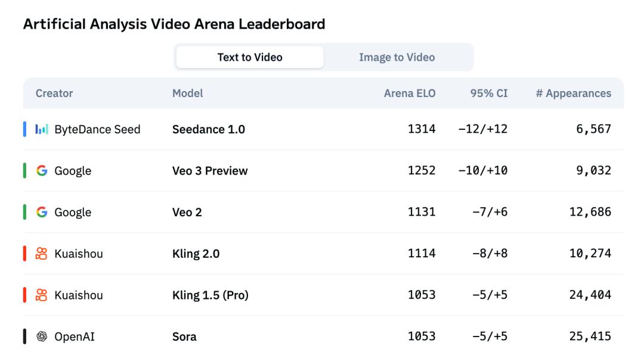Viewport: 644px width, 352px height.
Task: Click the Kuaishou logo beside Kling 1.5 (Pro)
Action: (42, 295)
